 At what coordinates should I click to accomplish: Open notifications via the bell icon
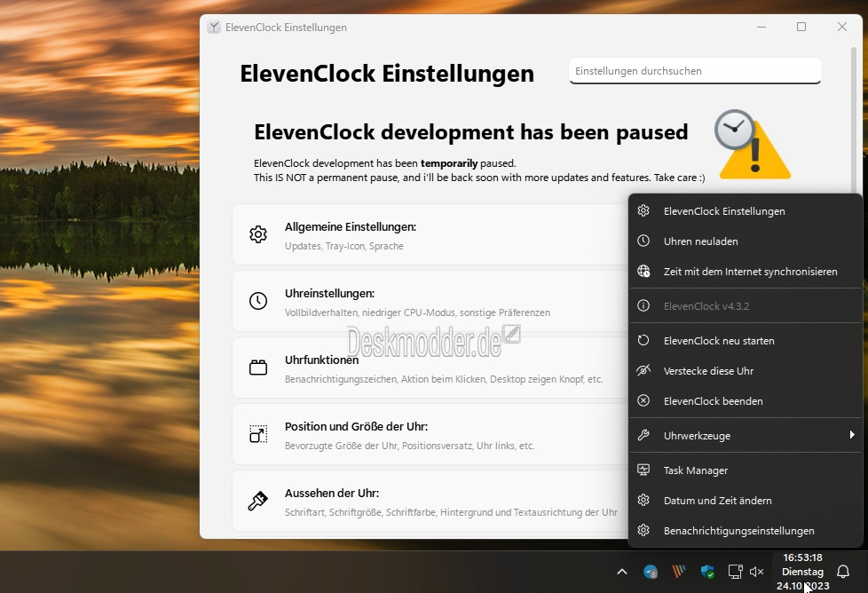point(843,572)
